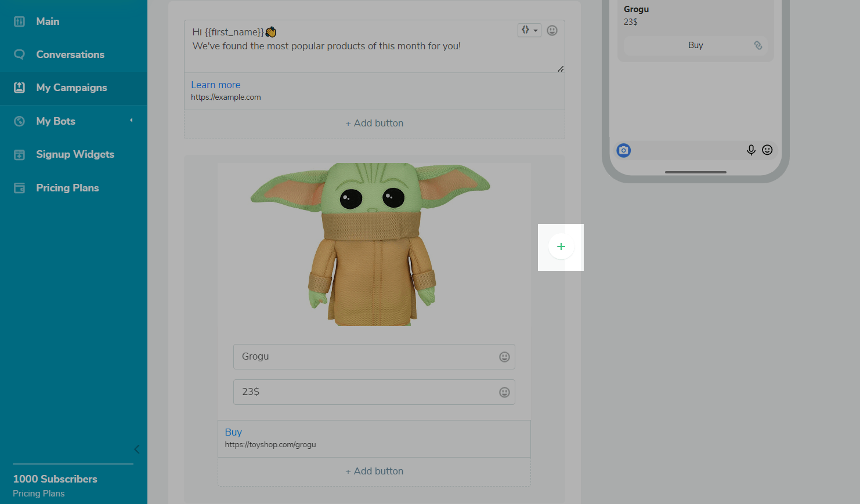Click the smiley icon in phone preview
860x504 pixels.
click(767, 150)
